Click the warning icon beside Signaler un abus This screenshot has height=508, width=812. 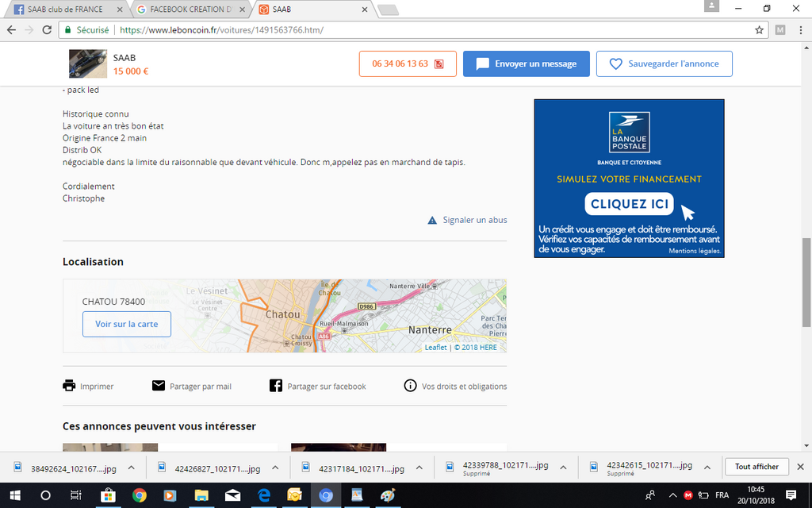432,220
